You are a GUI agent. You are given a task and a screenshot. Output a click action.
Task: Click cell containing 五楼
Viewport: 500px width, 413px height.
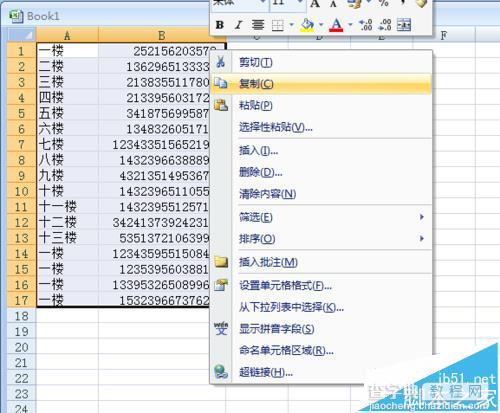(x=67, y=113)
